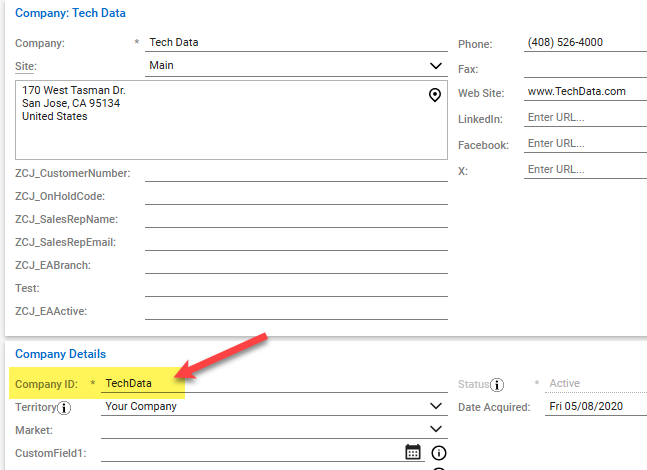Click the Company: Tech Data heading
647x470 pixels.
click(x=70, y=13)
